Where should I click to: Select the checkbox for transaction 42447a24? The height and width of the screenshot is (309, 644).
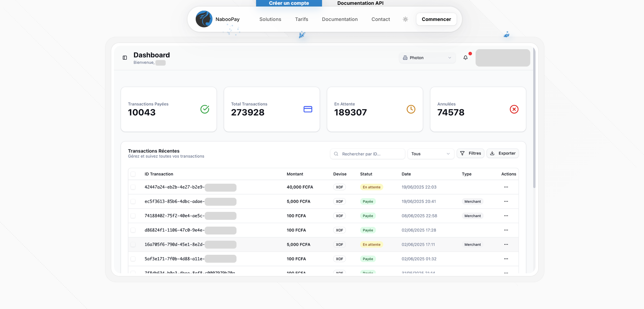pyautogui.click(x=133, y=187)
